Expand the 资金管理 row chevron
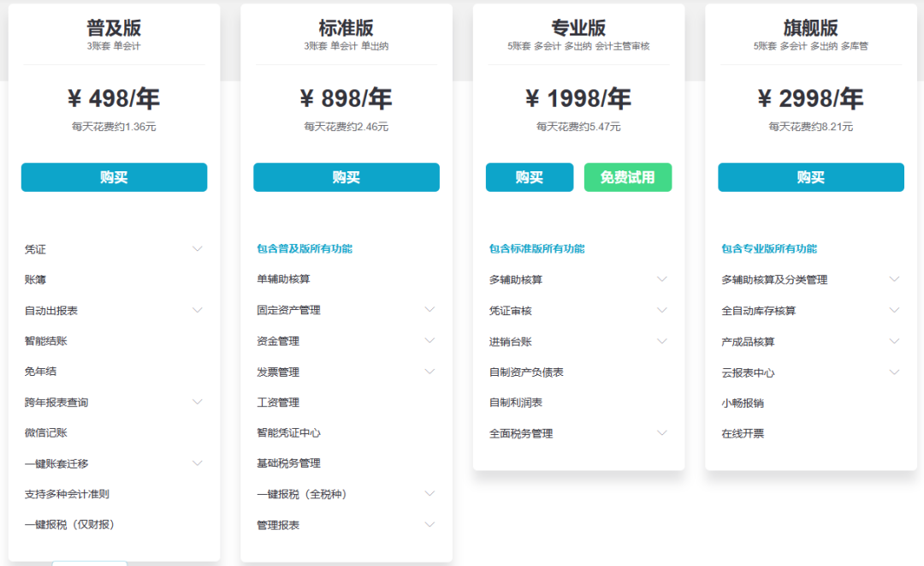 coord(429,341)
